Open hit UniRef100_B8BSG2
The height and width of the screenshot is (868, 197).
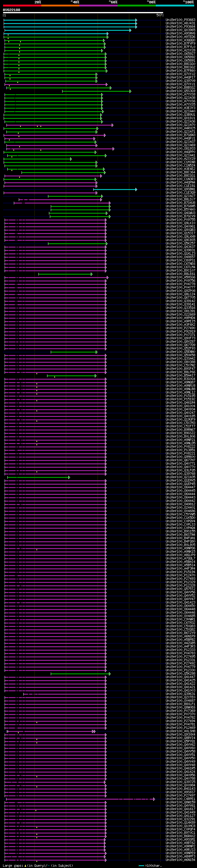point(180,88)
